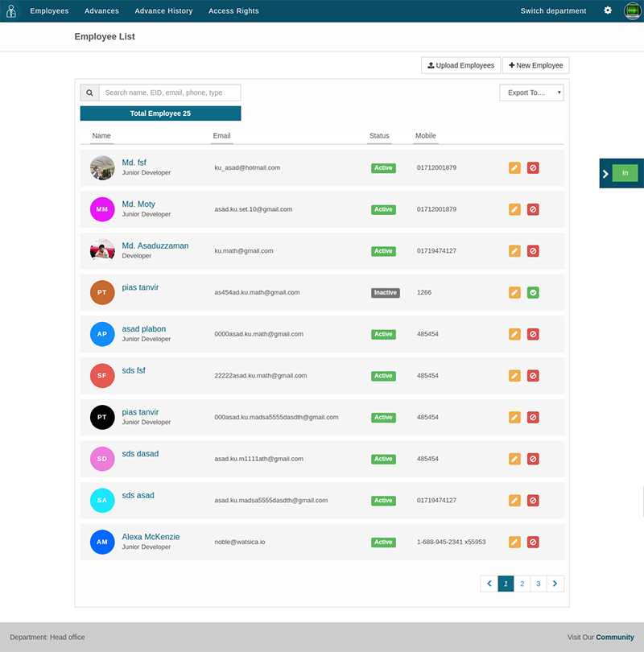644x652 pixels.
Task: Click the New Employee button
Action: (535, 65)
